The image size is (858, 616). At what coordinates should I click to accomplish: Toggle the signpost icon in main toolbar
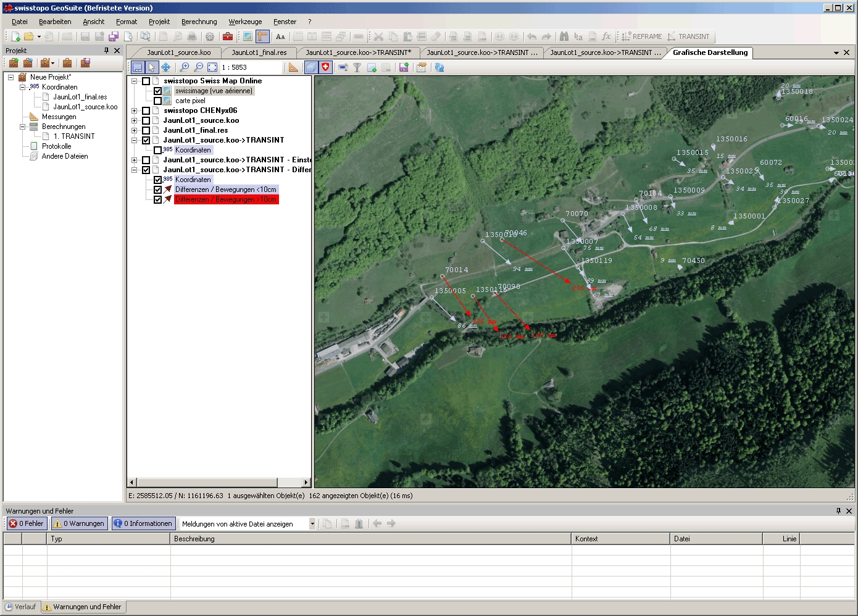(x=262, y=36)
